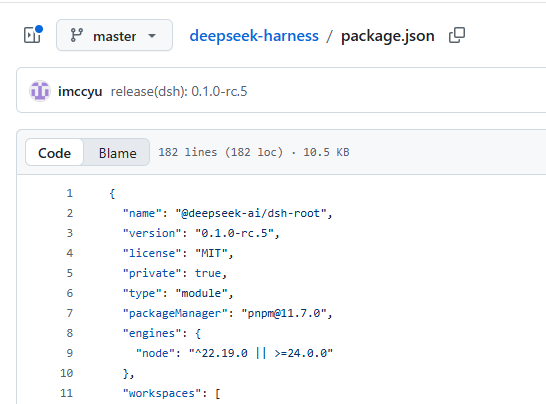This screenshot has width=546, height=404.
Task: Select line number 5
Action: point(70,273)
